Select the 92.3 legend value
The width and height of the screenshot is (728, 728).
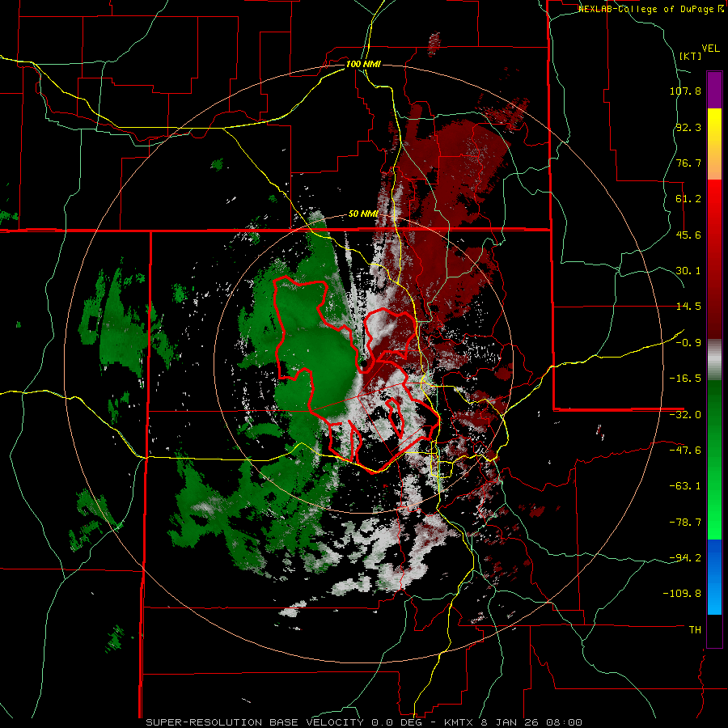pos(688,127)
